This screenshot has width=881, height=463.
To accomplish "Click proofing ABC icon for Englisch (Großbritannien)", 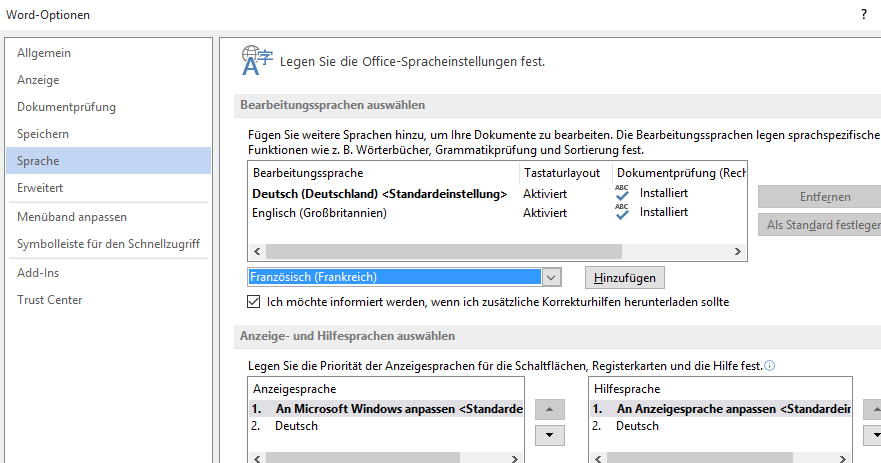I will point(622,212).
